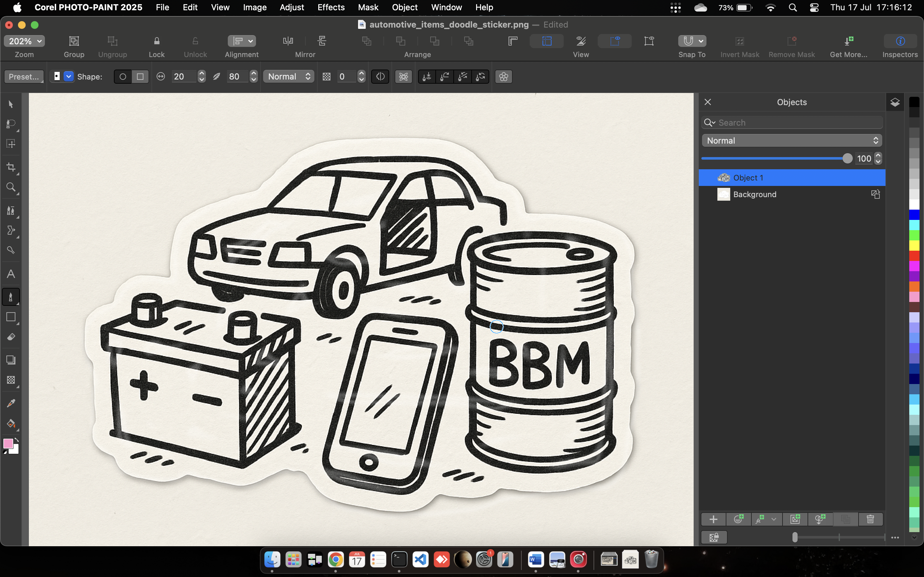Activate the Fill bucket tool
The image size is (924, 577).
(x=11, y=423)
